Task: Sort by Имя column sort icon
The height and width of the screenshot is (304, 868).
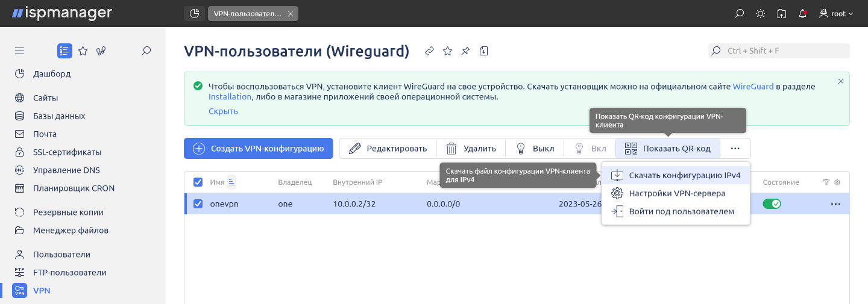Action: pyautogui.click(x=231, y=182)
